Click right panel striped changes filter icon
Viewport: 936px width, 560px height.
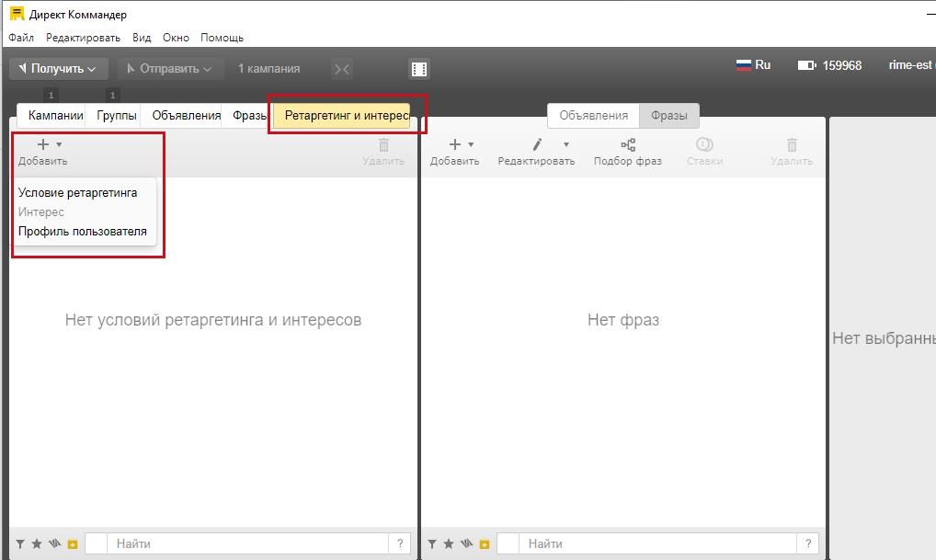pyautogui.click(x=467, y=543)
